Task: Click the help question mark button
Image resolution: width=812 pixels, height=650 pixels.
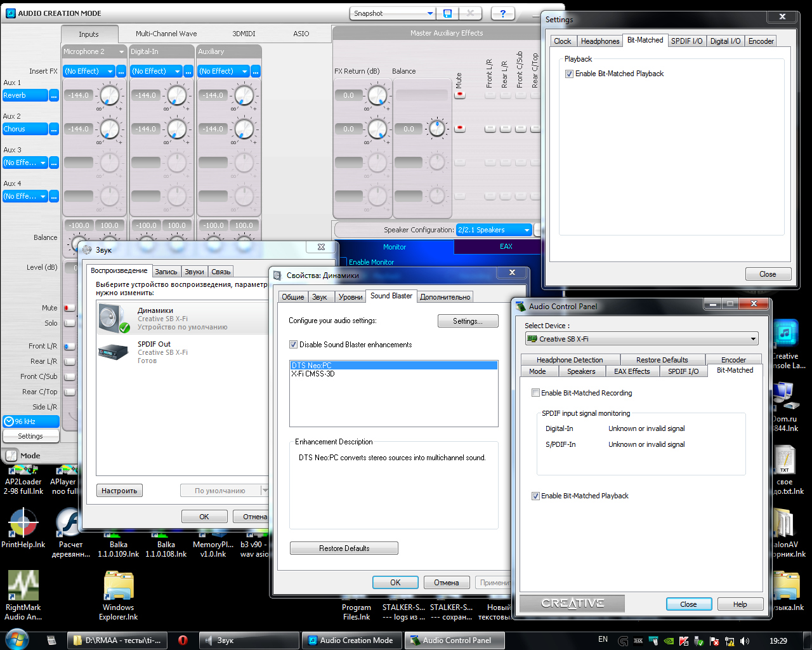Action: pyautogui.click(x=502, y=13)
